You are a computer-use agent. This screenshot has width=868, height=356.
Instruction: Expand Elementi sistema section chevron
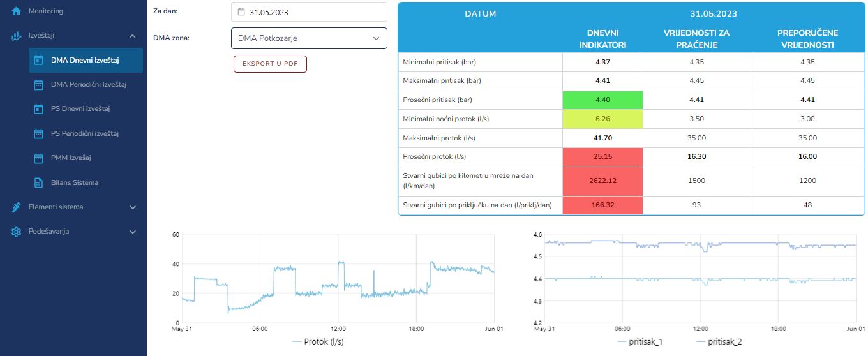132,207
